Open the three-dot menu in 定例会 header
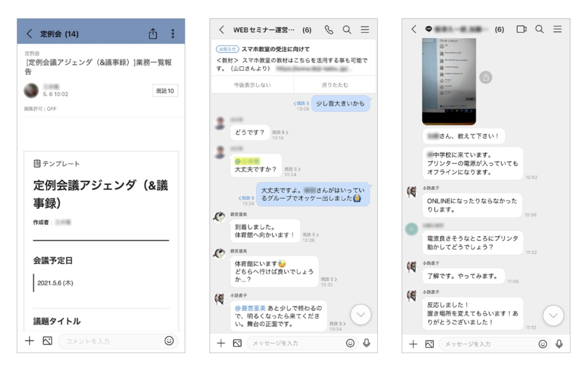The width and height of the screenshot is (588, 371). coord(173,34)
